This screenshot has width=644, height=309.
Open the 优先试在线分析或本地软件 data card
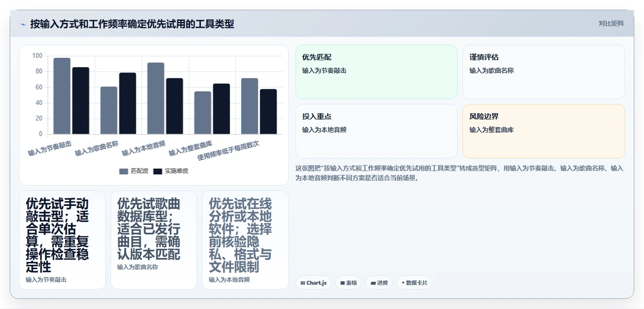point(246,240)
